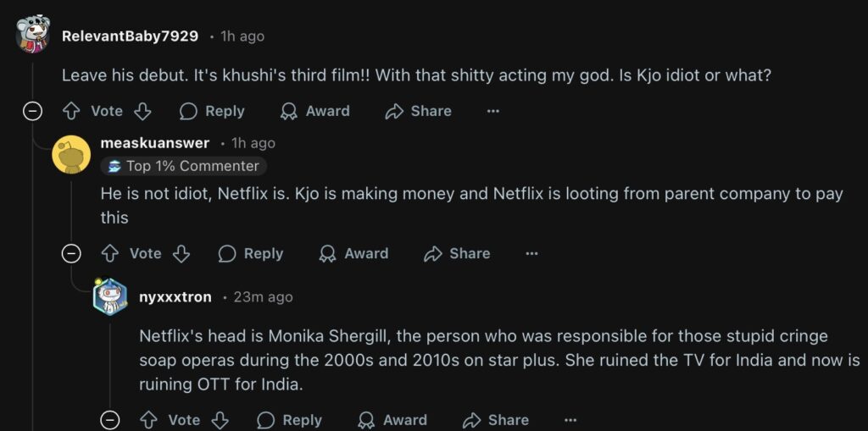Give an Award to RelevantBaby7929's comment

314,111
